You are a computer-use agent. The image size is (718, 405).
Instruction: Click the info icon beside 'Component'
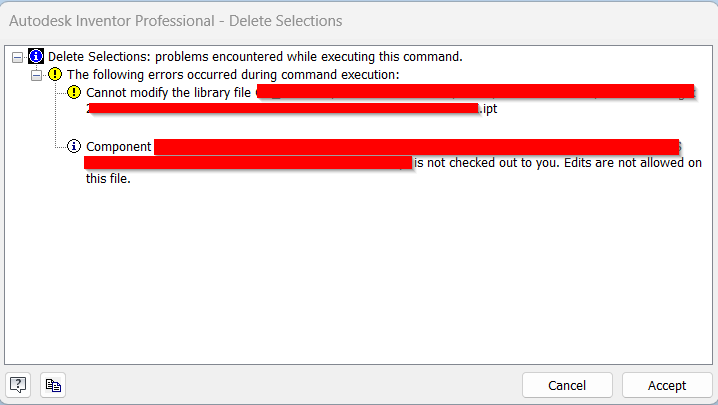74,146
